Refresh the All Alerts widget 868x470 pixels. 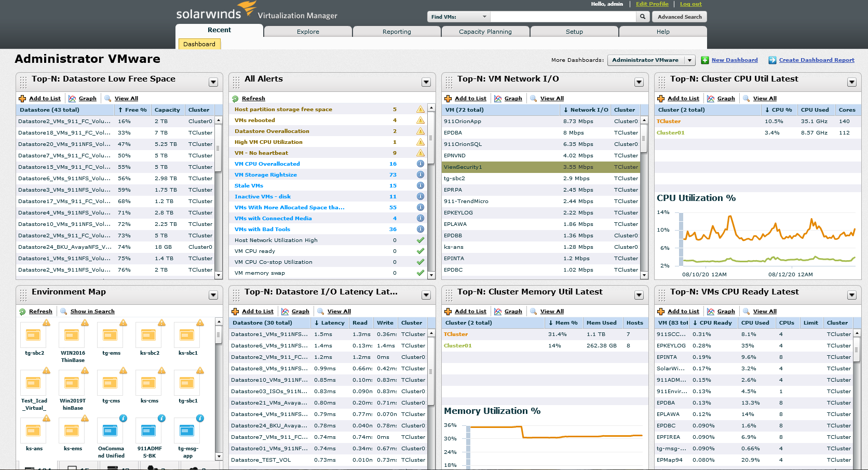point(253,98)
